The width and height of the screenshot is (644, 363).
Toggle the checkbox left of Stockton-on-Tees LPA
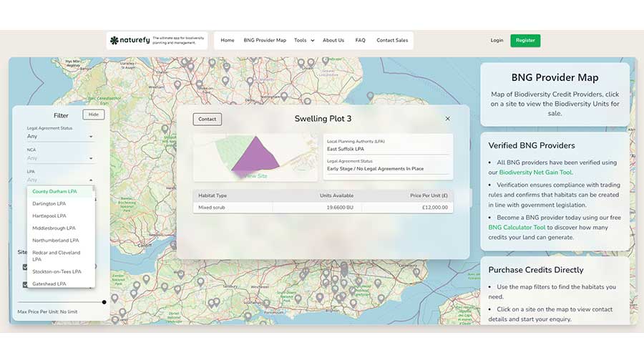(x=24, y=267)
